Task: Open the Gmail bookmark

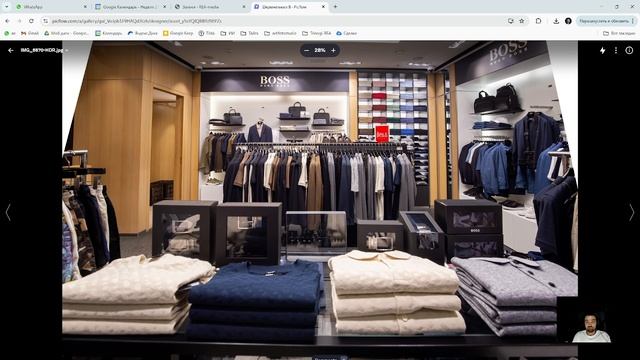Action: (x=30, y=33)
